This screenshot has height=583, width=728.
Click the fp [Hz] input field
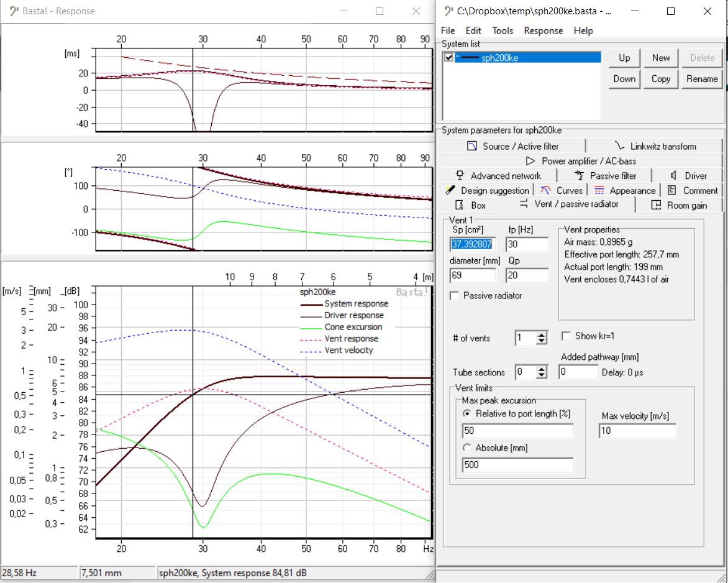point(527,244)
